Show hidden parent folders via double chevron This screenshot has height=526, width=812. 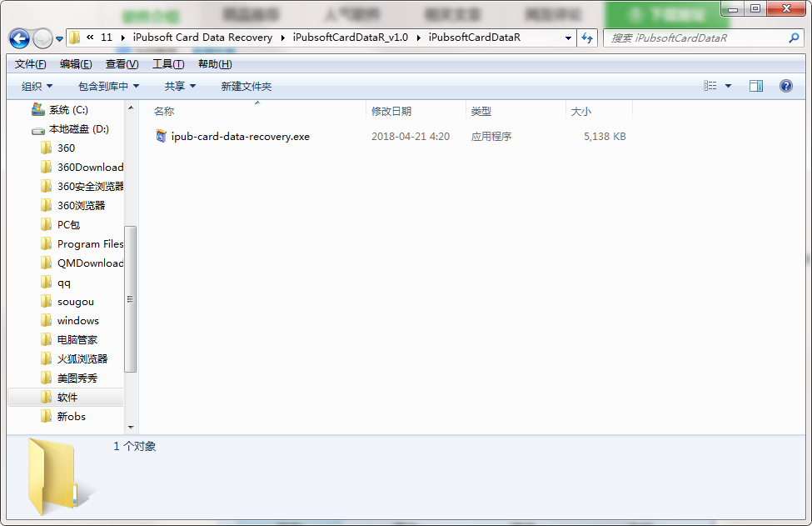(x=90, y=38)
